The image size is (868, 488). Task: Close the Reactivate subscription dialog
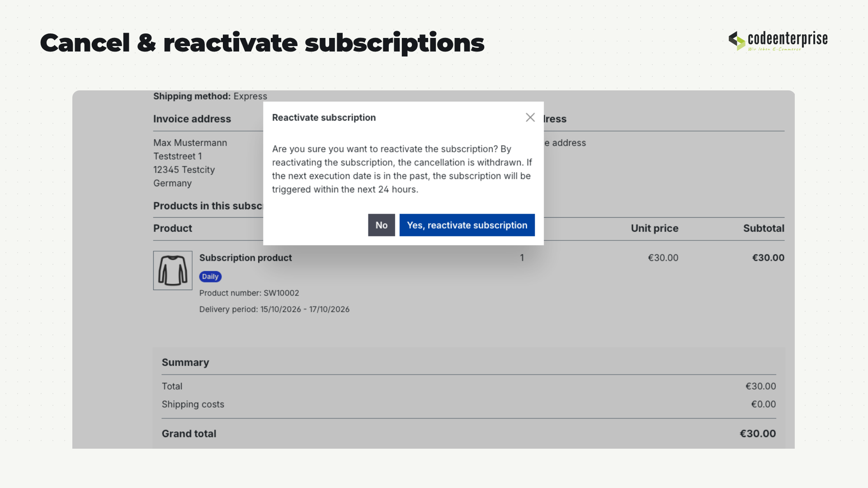coord(530,117)
